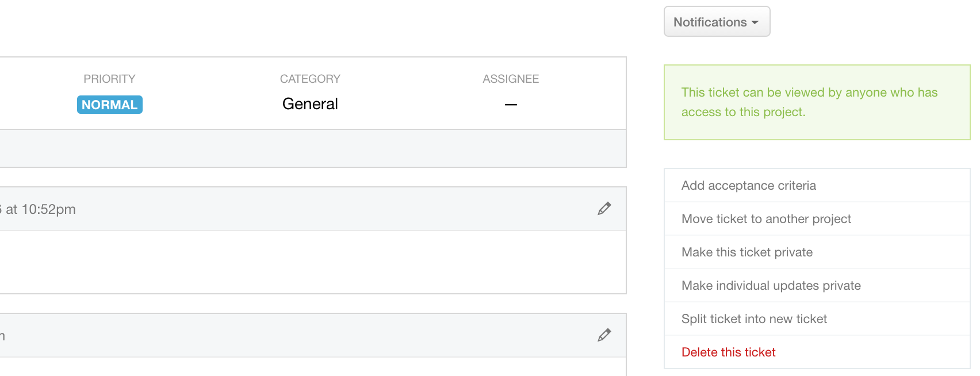Click the lower update's pencil edit icon
Screen dimensions: 980x376
click(x=604, y=335)
